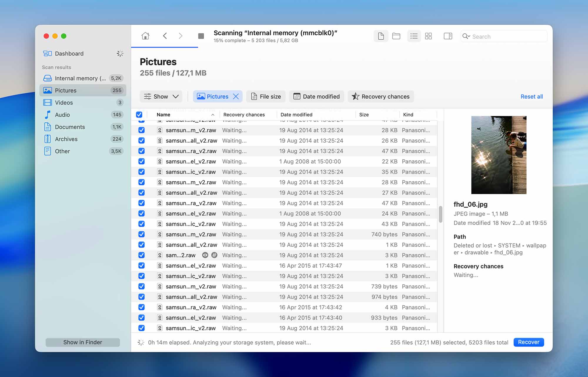Screen dimensions: 588x377
Task: Open the Archives category
Action: (66, 139)
